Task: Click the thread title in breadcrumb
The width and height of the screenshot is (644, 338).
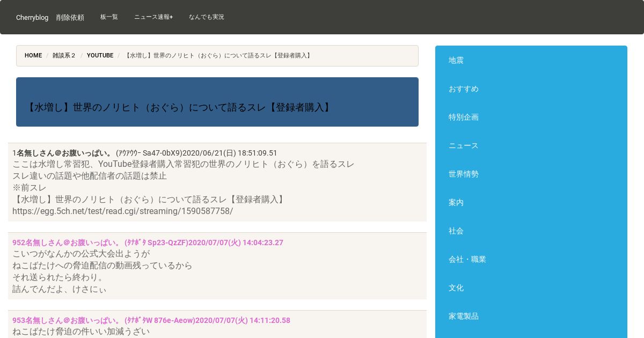Action: [218, 55]
